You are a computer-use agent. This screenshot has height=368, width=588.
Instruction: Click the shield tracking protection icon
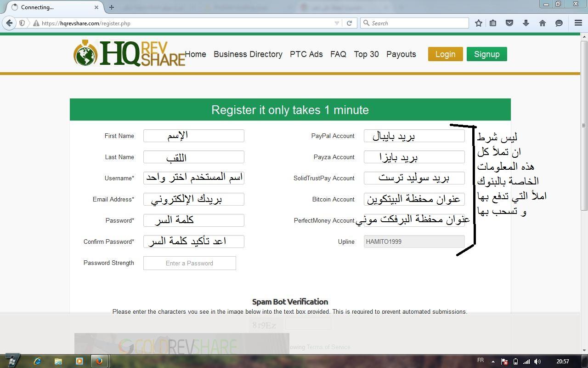point(22,23)
